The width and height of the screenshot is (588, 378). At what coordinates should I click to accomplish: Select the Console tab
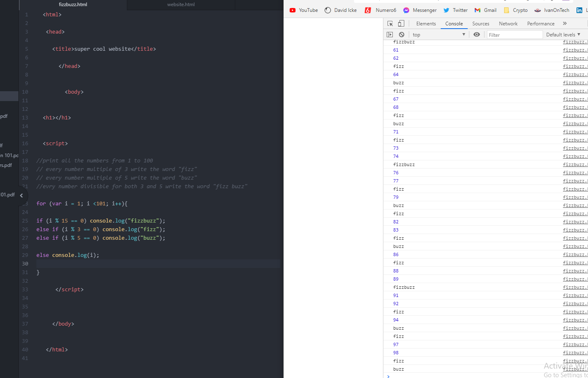point(454,24)
